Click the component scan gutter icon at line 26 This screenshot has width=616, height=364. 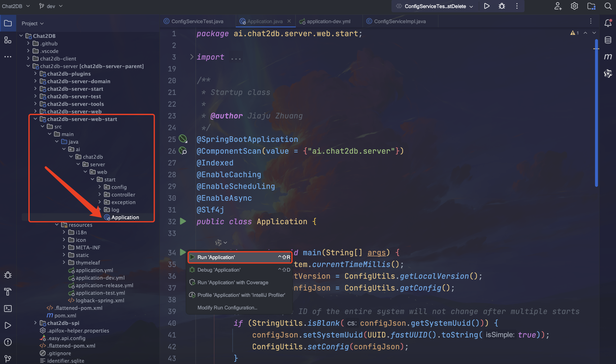(x=183, y=151)
